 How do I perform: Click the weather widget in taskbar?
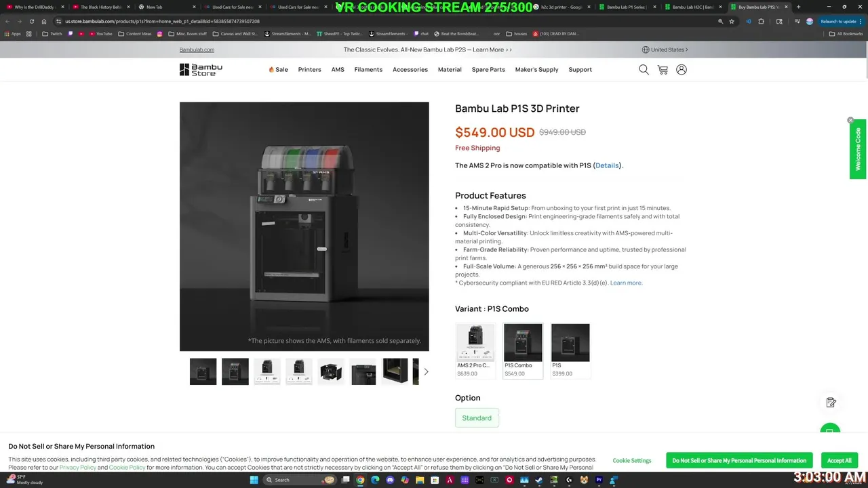(24, 480)
